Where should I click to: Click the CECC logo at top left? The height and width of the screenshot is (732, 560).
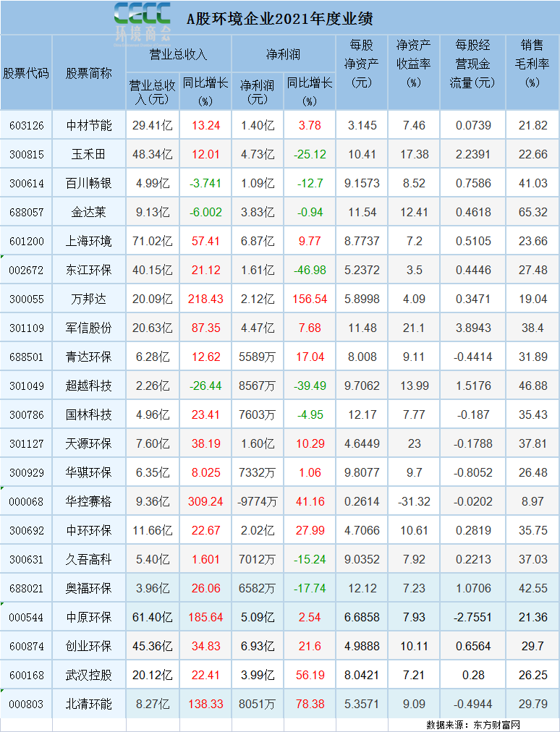point(143,20)
